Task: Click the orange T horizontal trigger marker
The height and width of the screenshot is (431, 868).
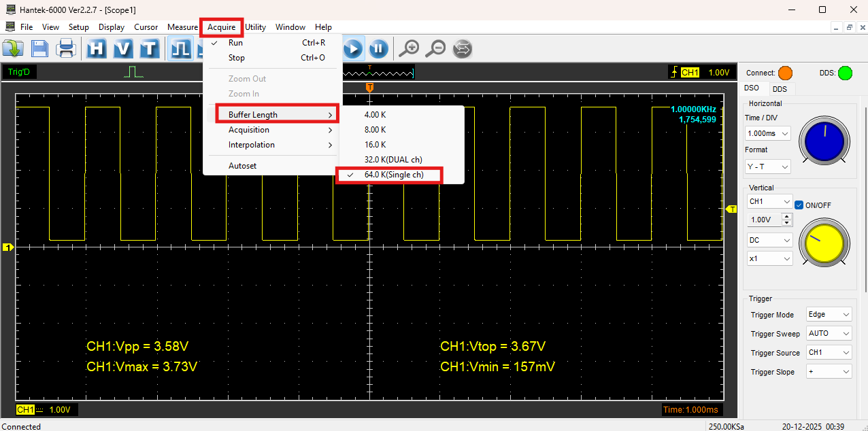Action: point(369,88)
